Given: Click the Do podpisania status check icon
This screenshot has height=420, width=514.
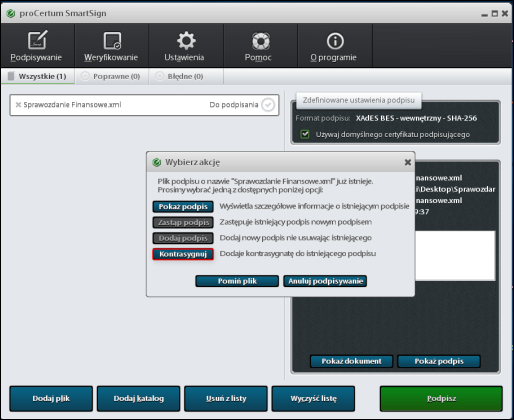Looking at the screenshot, I should pyautogui.click(x=268, y=105).
